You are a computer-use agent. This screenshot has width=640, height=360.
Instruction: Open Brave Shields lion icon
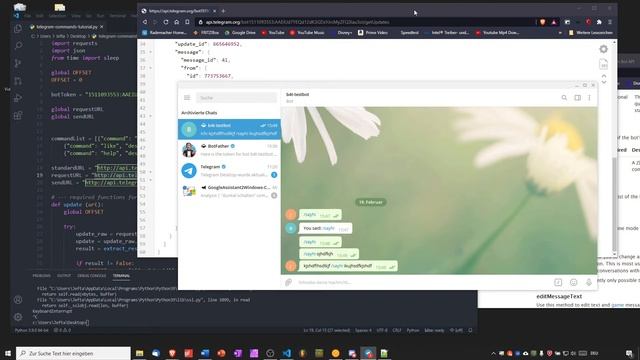[x=542, y=22]
